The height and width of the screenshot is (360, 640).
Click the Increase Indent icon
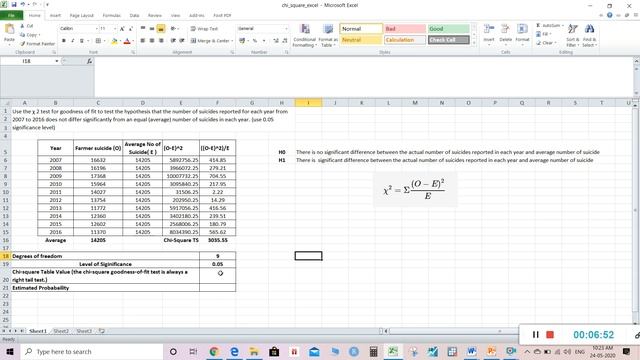[182, 40]
